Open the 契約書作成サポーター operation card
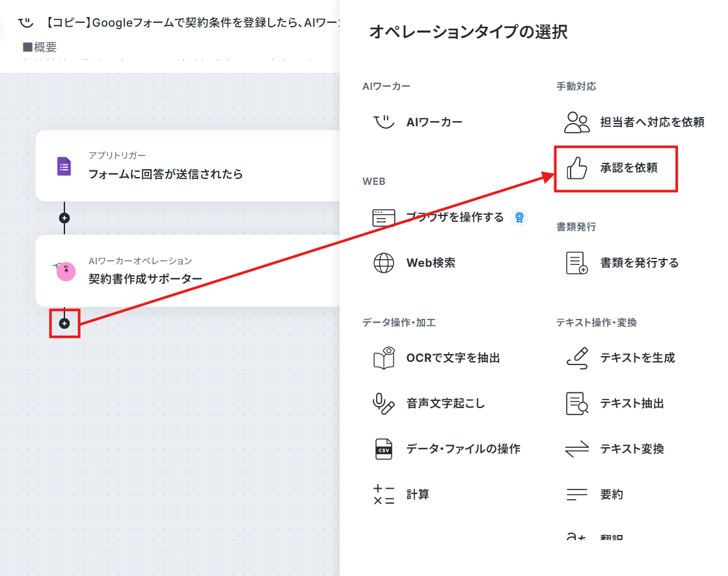Screen dimensions: 728x576 point(187,271)
